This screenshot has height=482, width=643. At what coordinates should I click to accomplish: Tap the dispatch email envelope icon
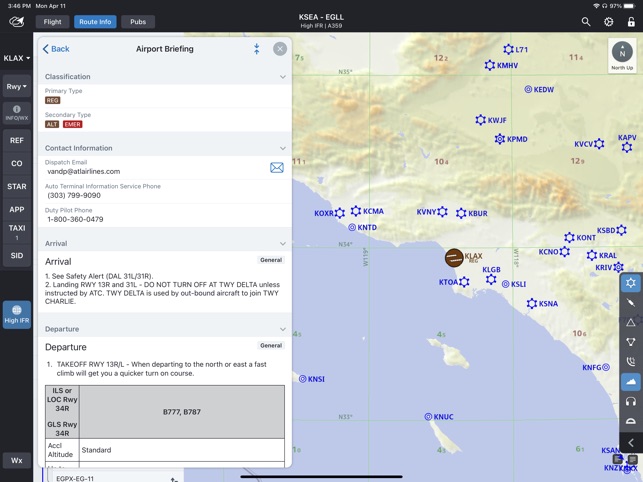[277, 167]
